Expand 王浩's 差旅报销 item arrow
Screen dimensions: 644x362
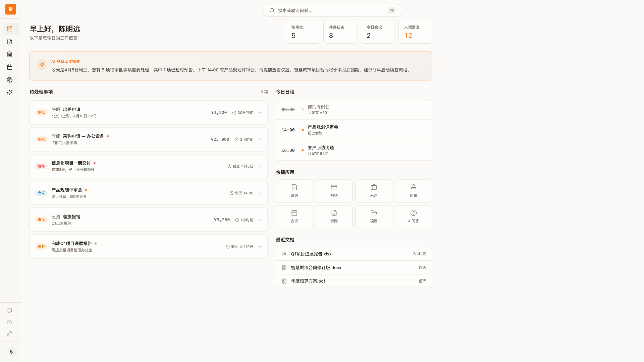coord(260,220)
